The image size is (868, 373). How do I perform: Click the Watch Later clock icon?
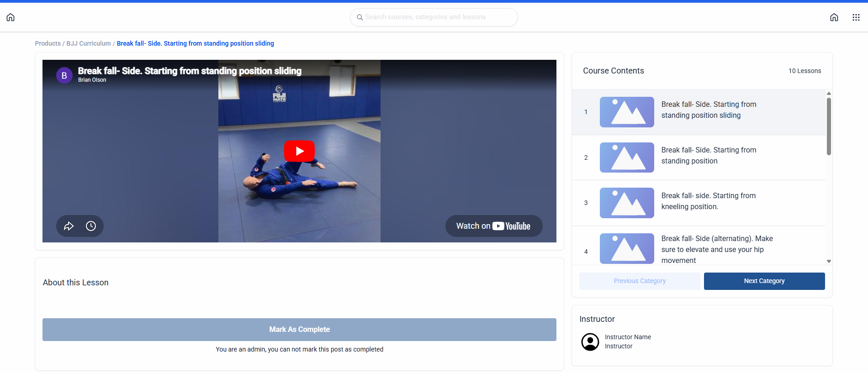(x=91, y=226)
